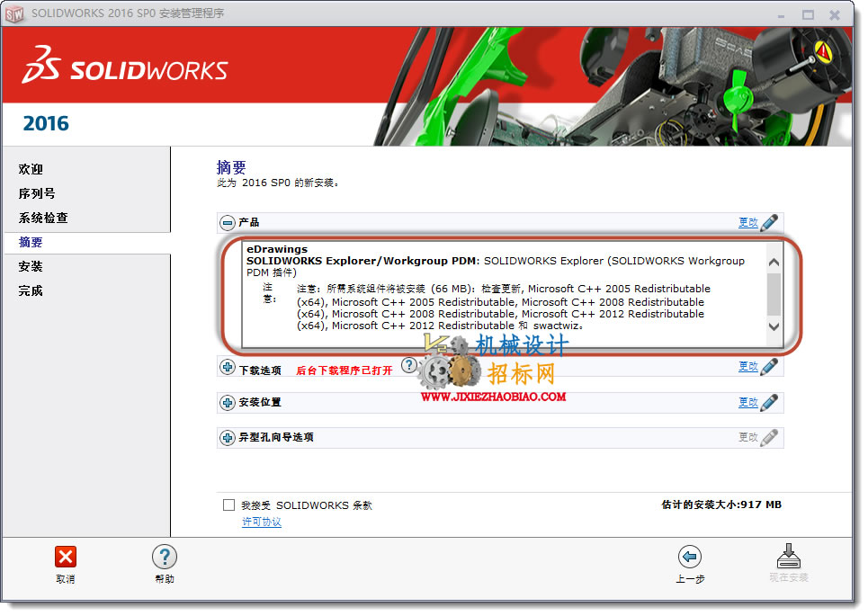
Task: Expand the 安装位置 section
Action: (227, 402)
